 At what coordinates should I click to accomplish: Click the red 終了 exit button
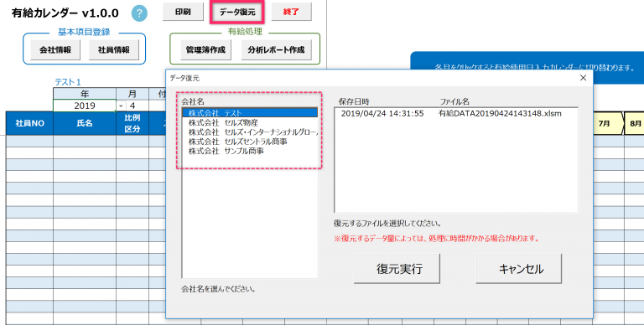tap(291, 12)
